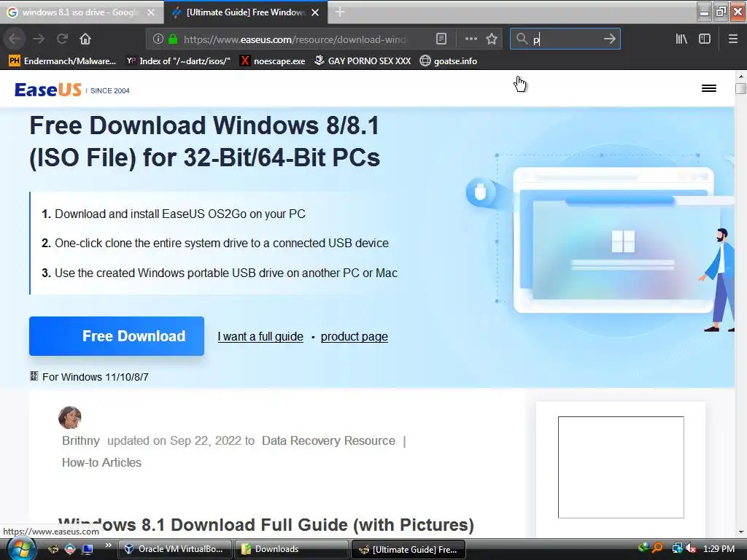Click the tray network icon
Viewport: 747px width, 560px height.
(x=676, y=548)
